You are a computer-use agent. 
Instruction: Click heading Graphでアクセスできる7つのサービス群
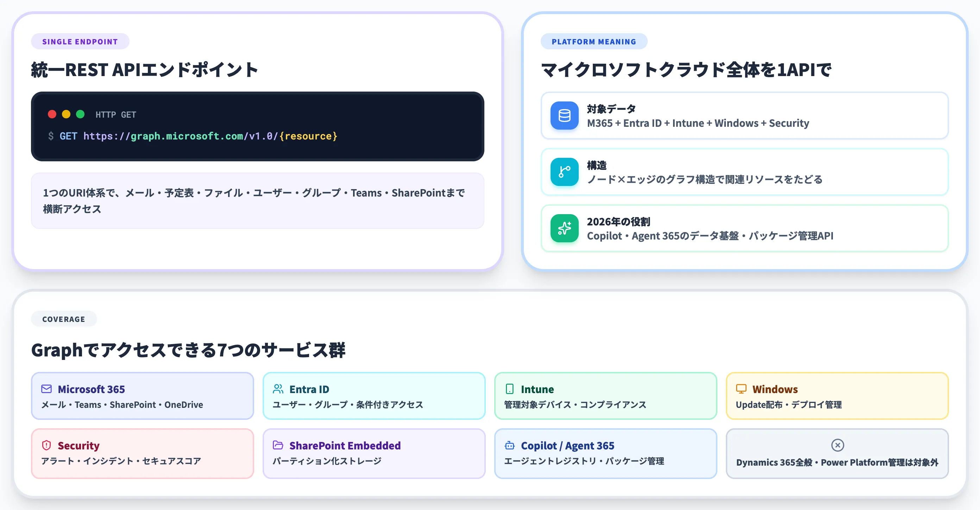188,350
